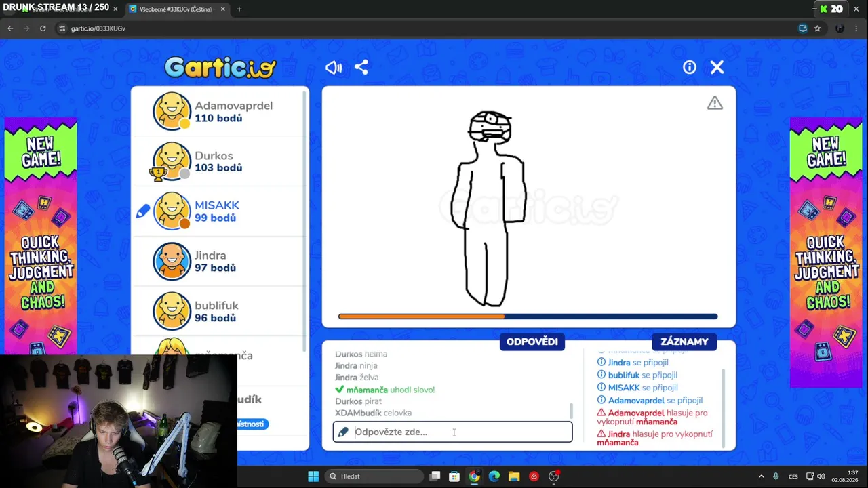Screen dimensions: 868x488
Task: Click Jindra's score '97 bodů'
Action: coord(215,268)
